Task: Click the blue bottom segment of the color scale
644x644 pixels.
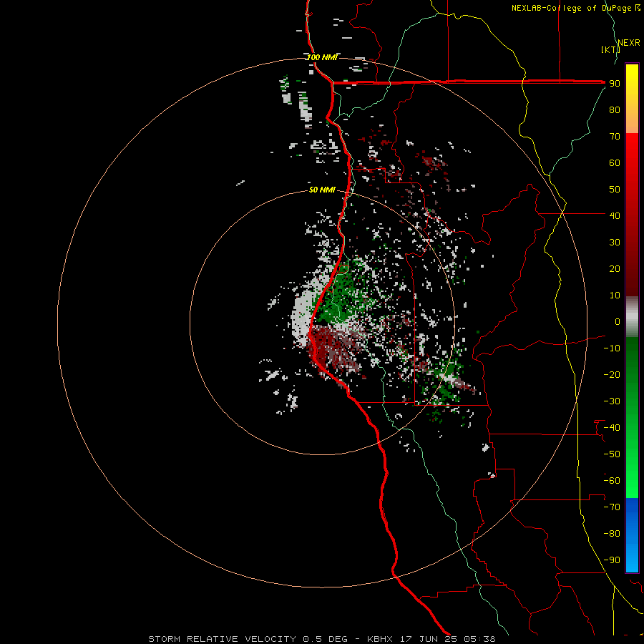Action: [x=632, y=535]
